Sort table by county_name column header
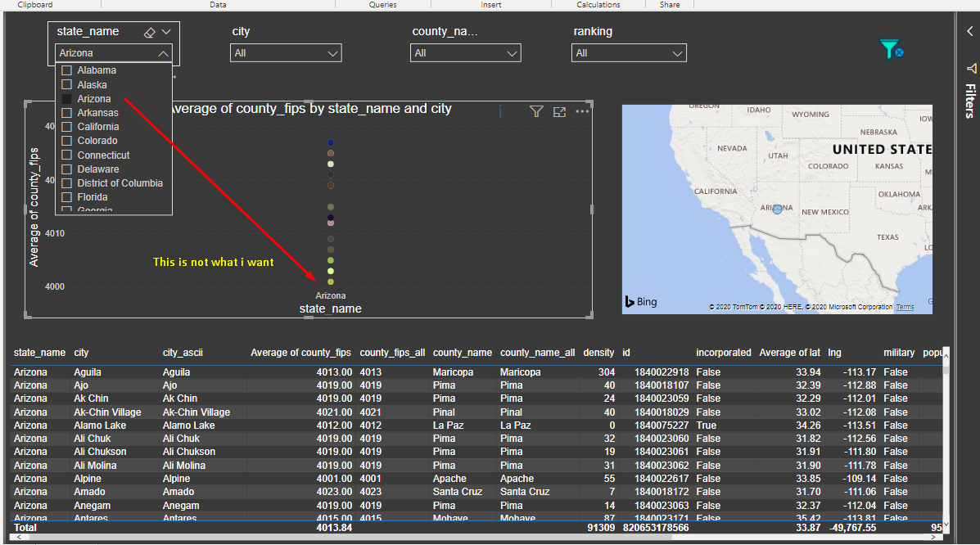 [462, 353]
